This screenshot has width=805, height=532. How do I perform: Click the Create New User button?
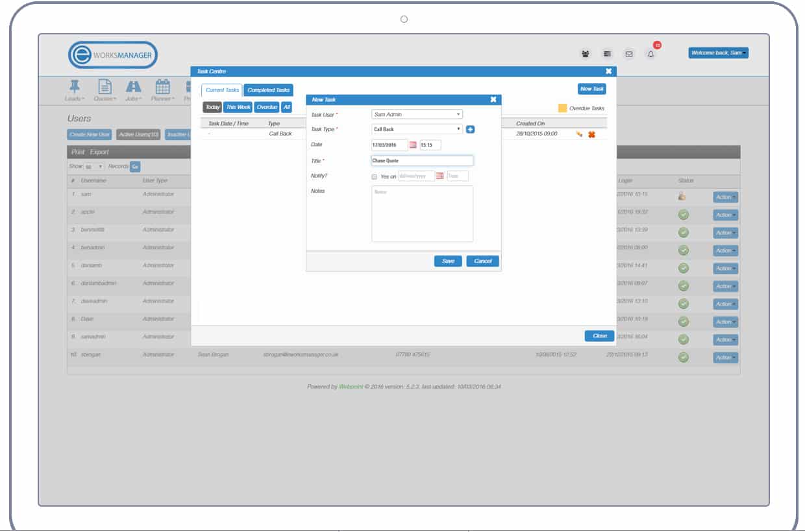(x=90, y=134)
